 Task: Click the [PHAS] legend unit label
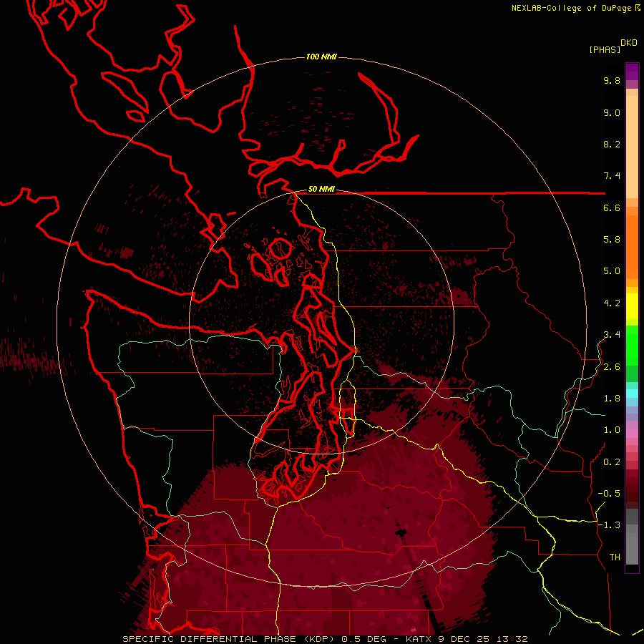pos(605,49)
